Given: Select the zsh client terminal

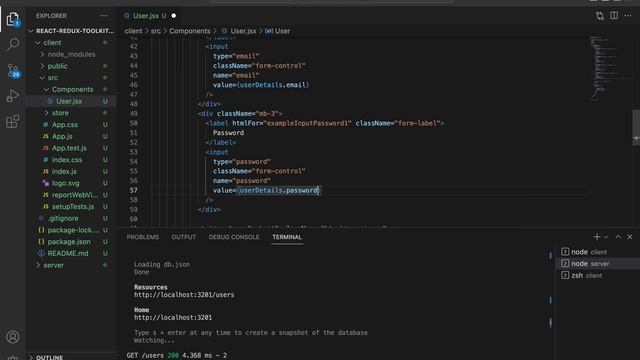Looking at the screenshot, I should (x=598, y=276).
